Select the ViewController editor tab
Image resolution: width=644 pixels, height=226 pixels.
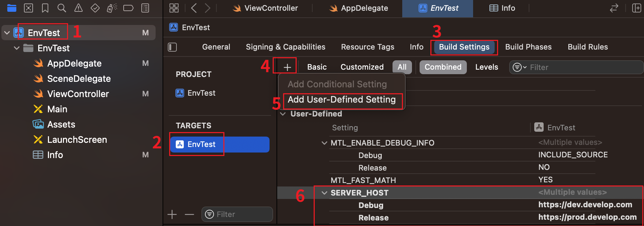coord(265,8)
